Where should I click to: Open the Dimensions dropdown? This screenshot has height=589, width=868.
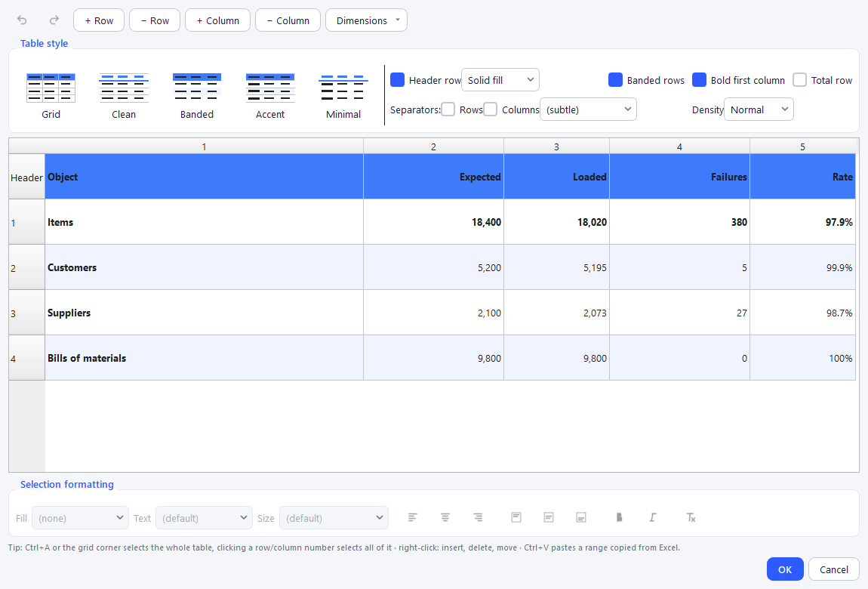(367, 20)
